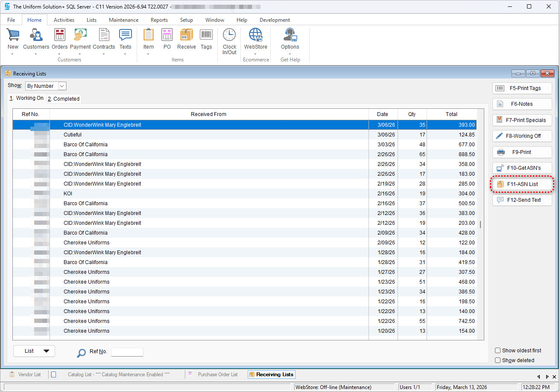Expand the arrow under New icon
Image resolution: width=559 pixels, height=392 pixels.
[13, 54]
